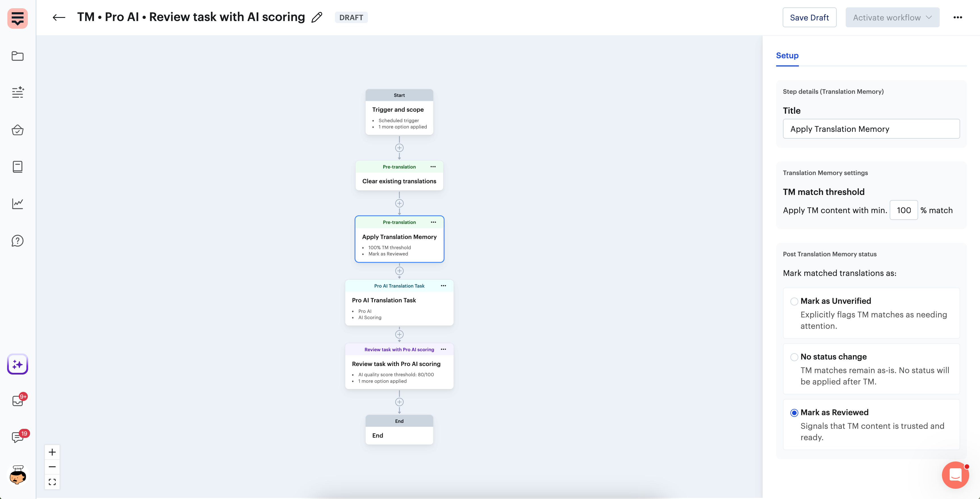980x499 pixels.
Task: Open options for Pro AI Translation Task step
Action: 443,286
